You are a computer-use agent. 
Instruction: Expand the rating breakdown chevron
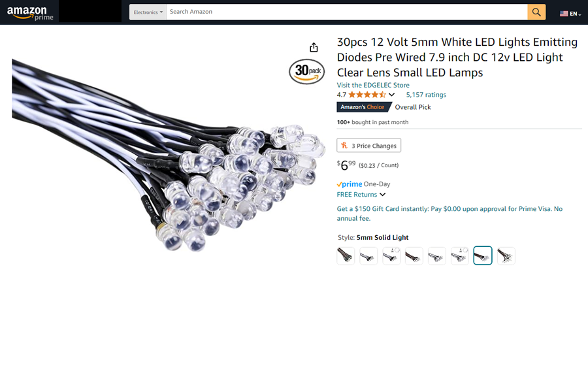391,95
